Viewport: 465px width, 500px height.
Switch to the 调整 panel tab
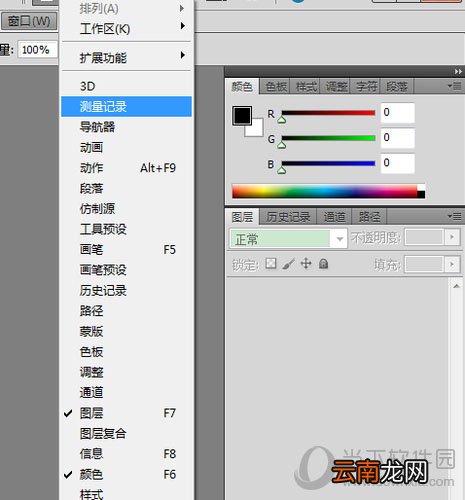coord(336,87)
